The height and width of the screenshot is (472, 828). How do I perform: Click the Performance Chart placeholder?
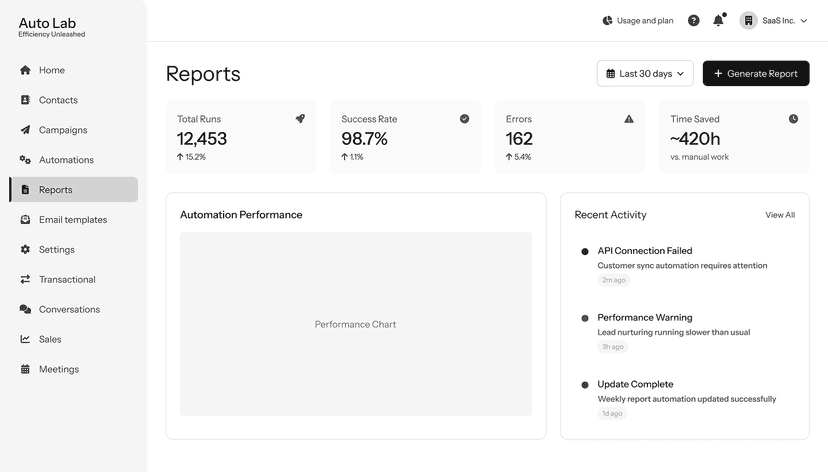point(355,324)
